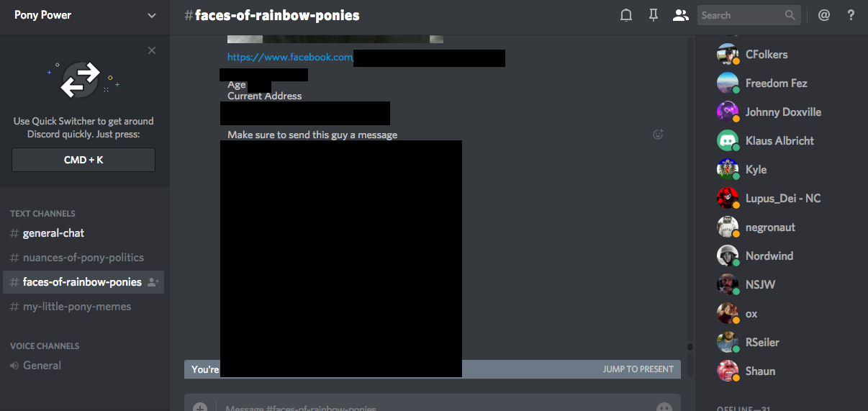The width and height of the screenshot is (868, 411).
Task: Click the upload attachment plus icon
Action: (x=200, y=407)
